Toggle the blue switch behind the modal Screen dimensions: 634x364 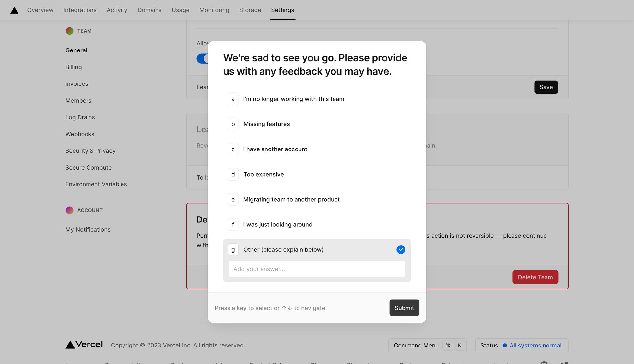point(203,58)
